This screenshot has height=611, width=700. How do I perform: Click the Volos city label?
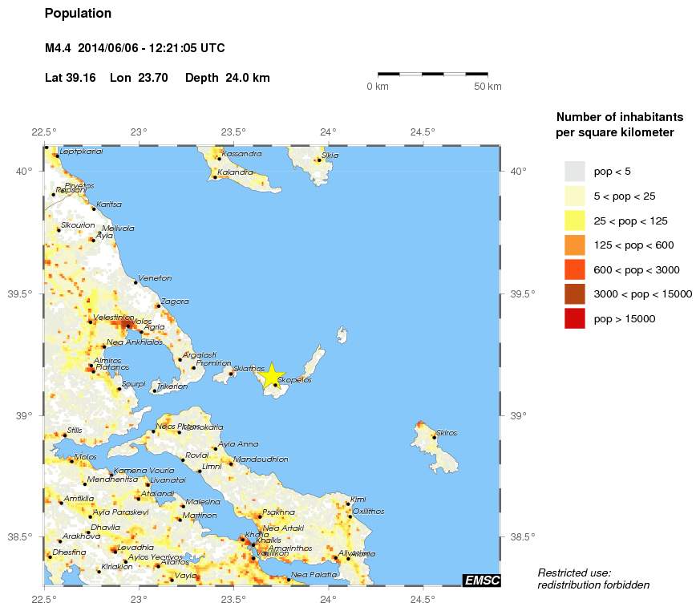coord(141,322)
